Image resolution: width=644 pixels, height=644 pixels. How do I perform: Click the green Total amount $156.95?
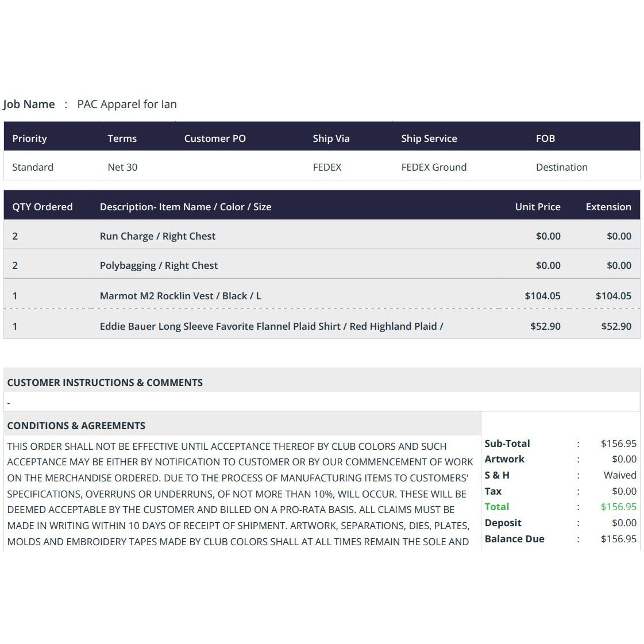click(x=619, y=507)
